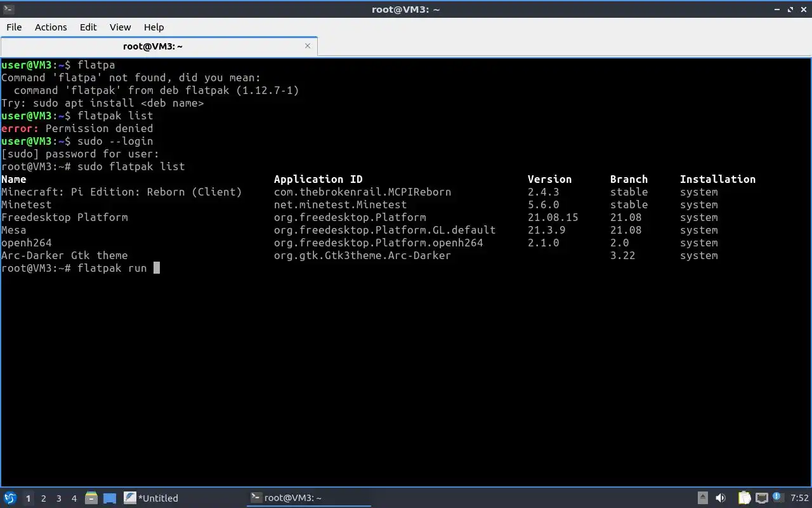Click the 'Installation' column header
Viewport: 812px width, 508px height.
pos(717,179)
